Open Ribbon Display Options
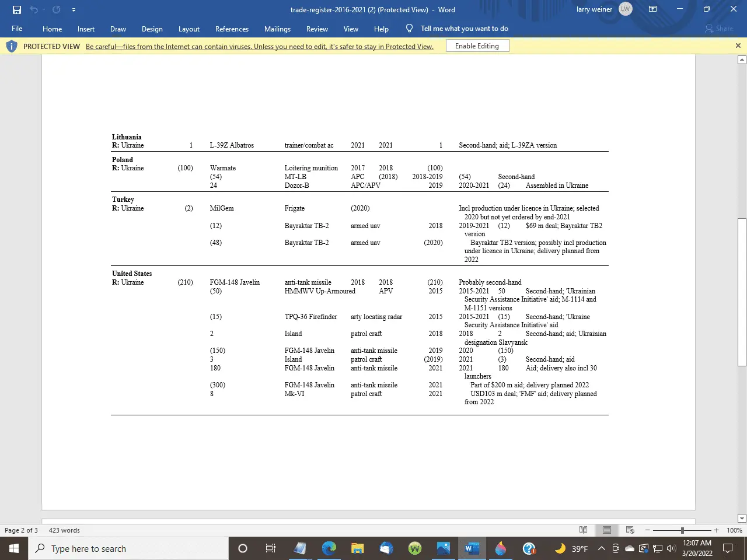The width and height of the screenshot is (747, 560). click(x=652, y=9)
